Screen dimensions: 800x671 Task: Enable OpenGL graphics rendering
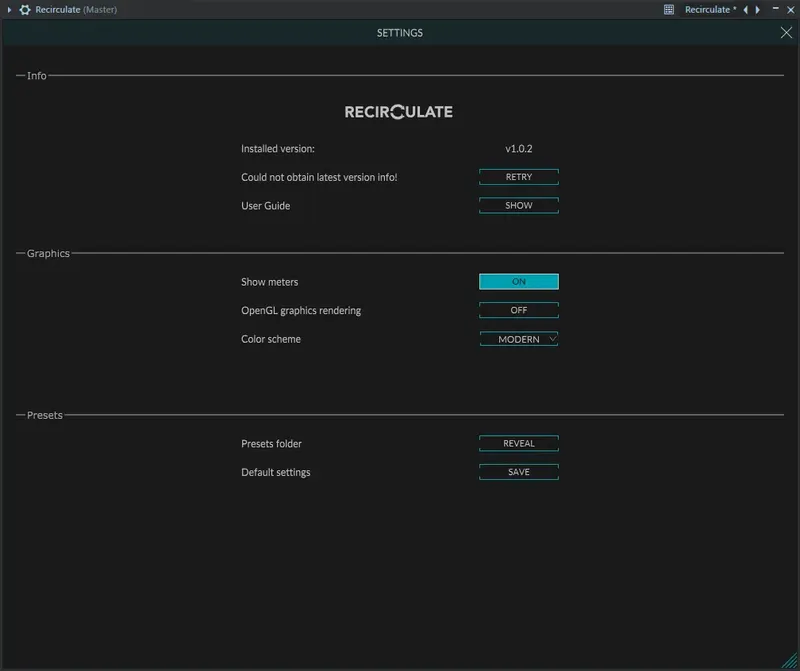pos(518,310)
